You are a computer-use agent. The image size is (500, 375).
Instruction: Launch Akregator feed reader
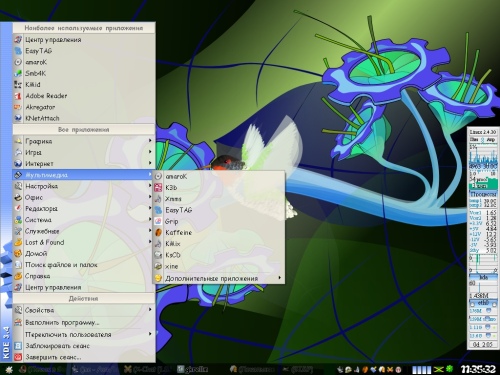pos(84,107)
